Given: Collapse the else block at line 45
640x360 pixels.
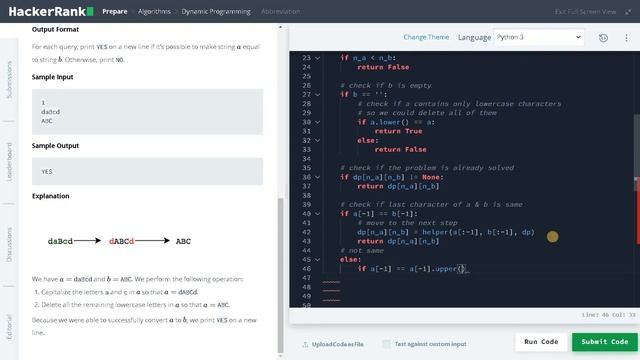Looking at the screenshot, I should (317, 260).
